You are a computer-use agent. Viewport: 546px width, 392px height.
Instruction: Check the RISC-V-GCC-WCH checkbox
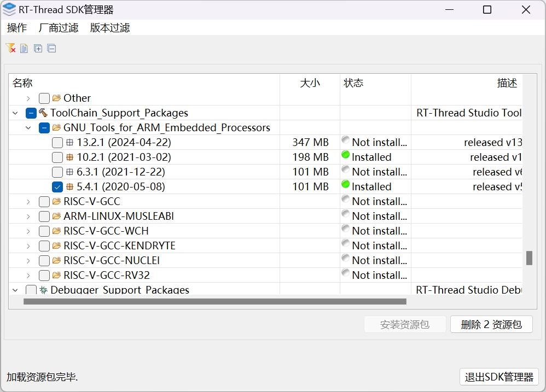click(x=44, y=231)
